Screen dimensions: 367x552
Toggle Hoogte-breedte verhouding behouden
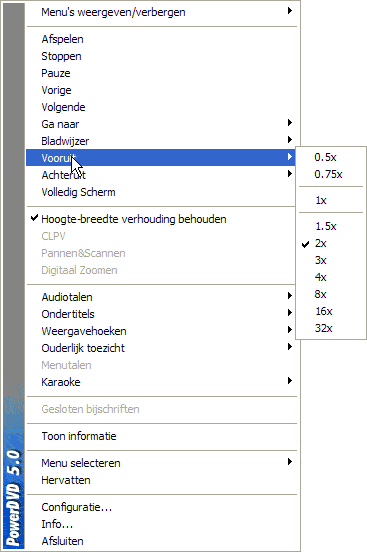(162, 219)
